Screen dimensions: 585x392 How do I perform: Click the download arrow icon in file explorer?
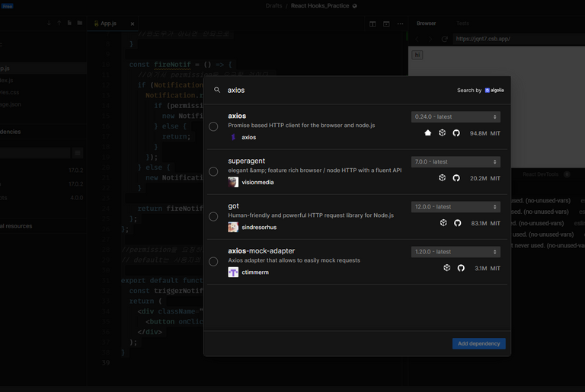point(49,23)
